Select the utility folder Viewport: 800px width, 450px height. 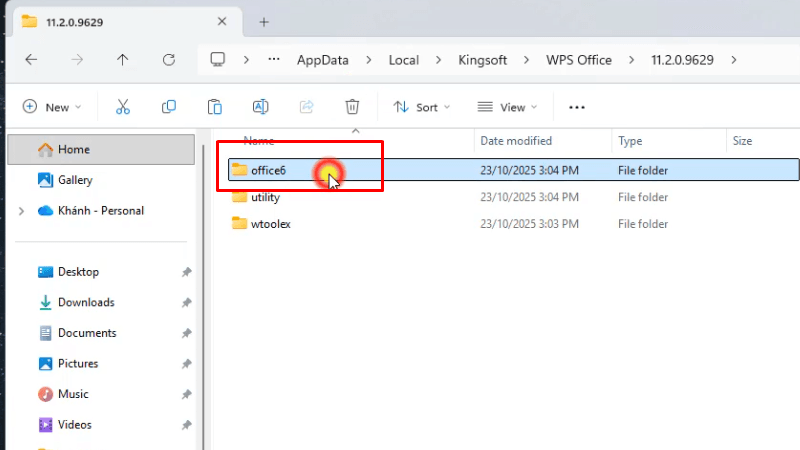[x=265, y=197]
